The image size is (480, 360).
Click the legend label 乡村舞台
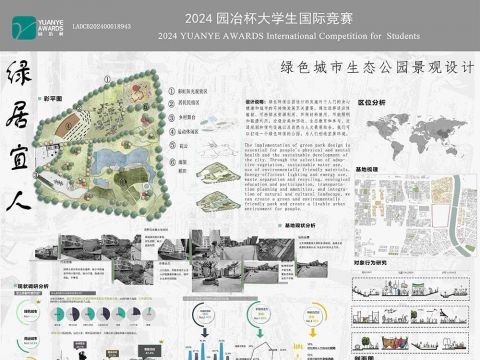click(187, 118)
